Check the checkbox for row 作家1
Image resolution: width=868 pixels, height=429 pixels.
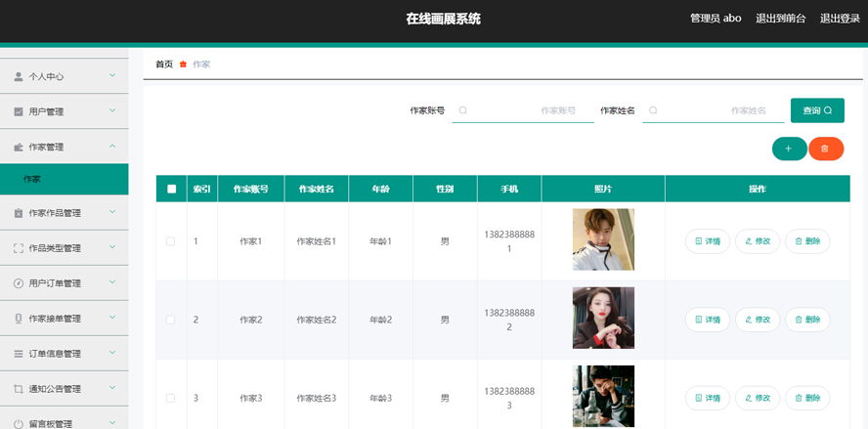tap(171, 241)
